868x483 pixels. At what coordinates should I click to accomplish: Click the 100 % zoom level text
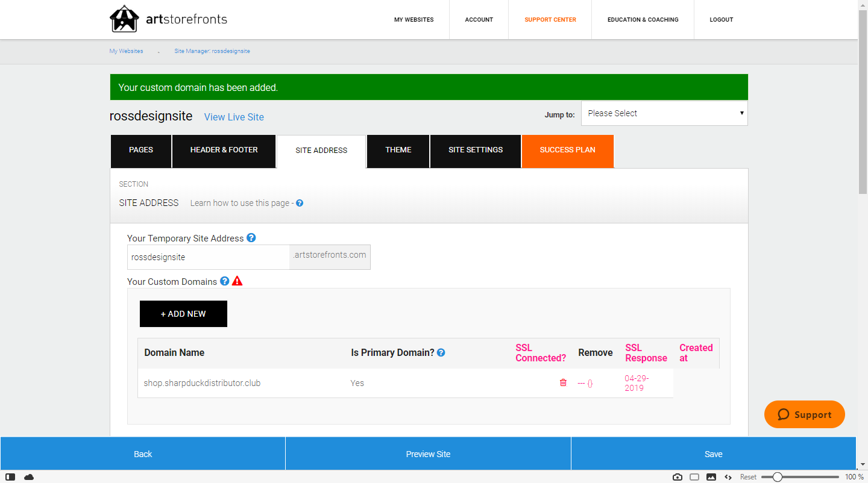[854, 477]
